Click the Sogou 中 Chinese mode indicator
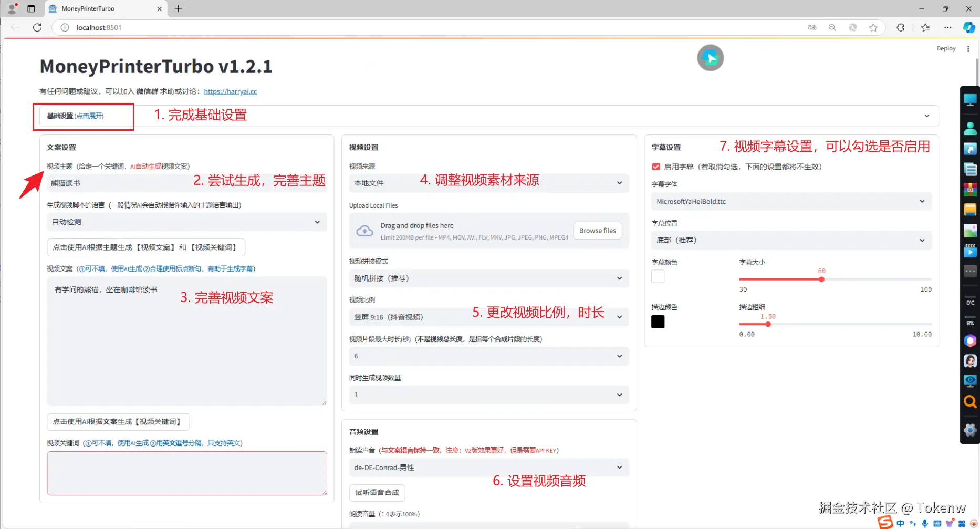 pyautogui.click(x=901, y=523)
